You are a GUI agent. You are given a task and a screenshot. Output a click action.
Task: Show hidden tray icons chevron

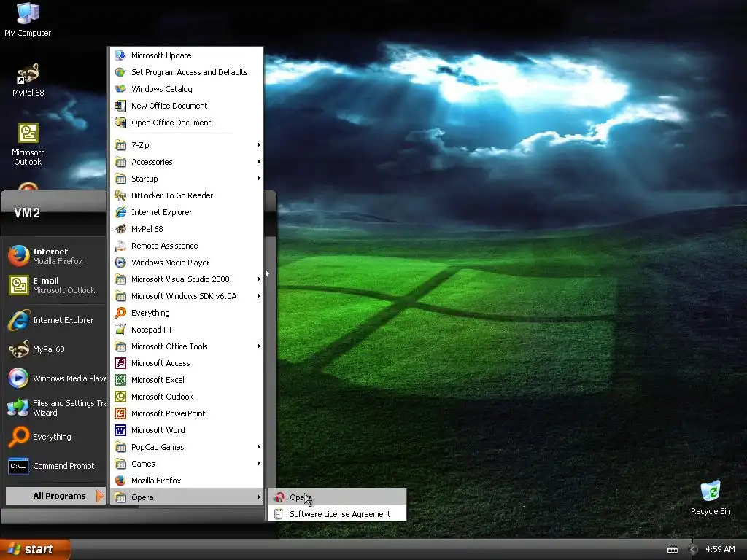[x=693, y=549]
